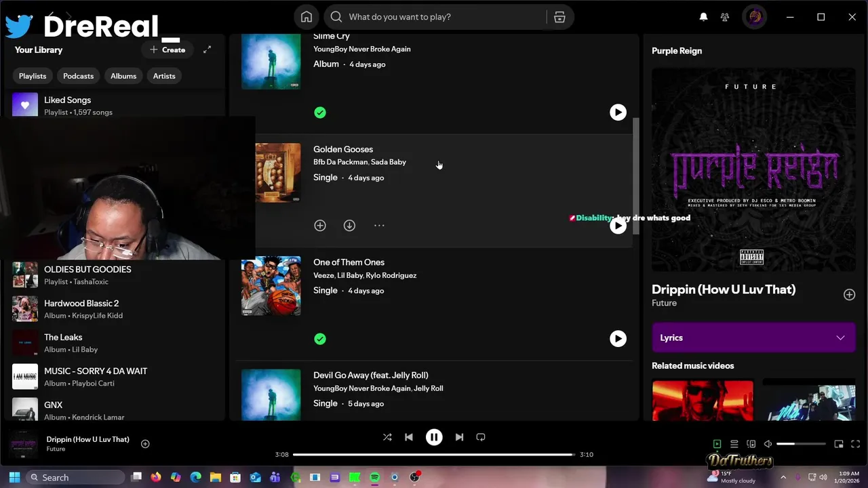Open Friend Activity icon
This screenshot has height=488, width=868.
725,17
